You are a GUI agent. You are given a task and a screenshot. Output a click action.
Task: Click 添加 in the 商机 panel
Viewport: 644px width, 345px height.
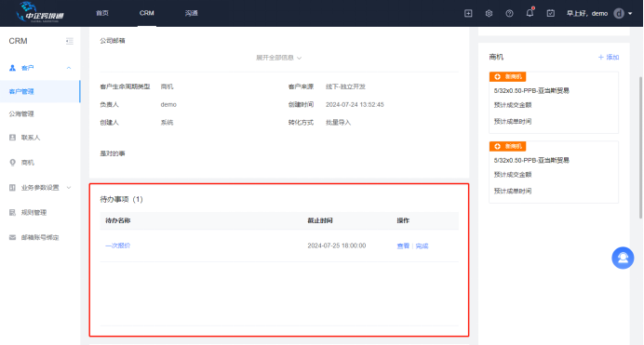coord(609,57)
